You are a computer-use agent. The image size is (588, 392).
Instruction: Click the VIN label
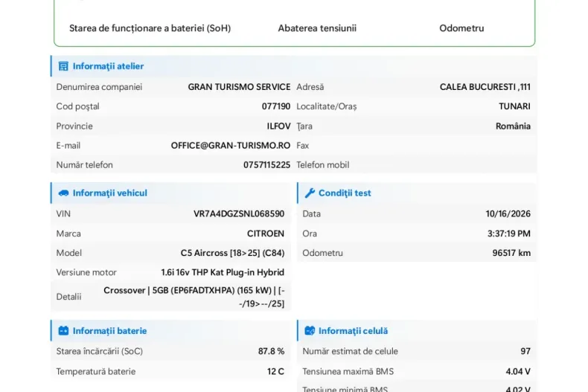point(63,213)
